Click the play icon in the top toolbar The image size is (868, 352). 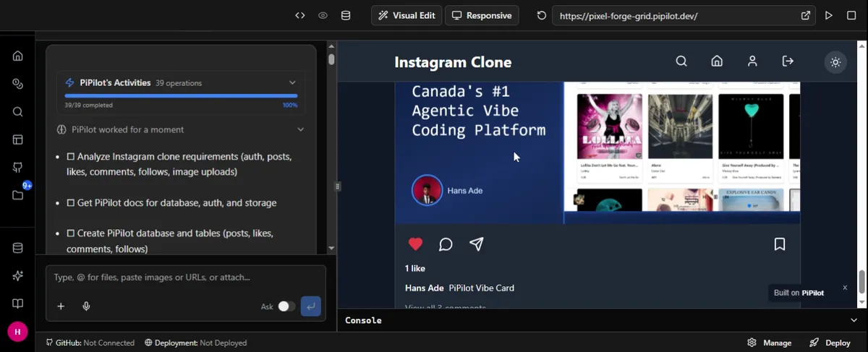(x=829, y=15)
